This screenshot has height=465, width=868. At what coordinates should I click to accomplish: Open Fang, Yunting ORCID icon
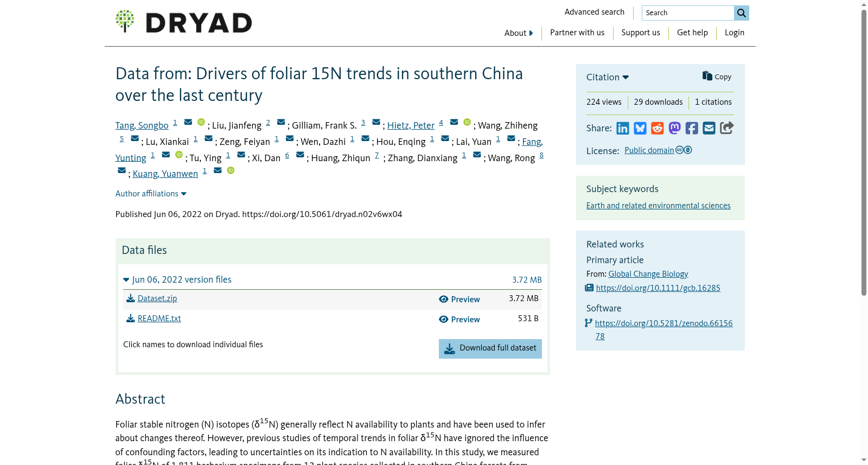click(x=179, y=155)
